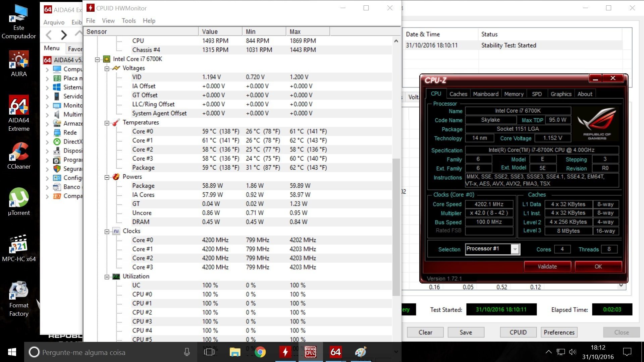Viewport: 644px width, 362px height.
Task: Open File Explorer from taskbar
Action: (235, 352)
